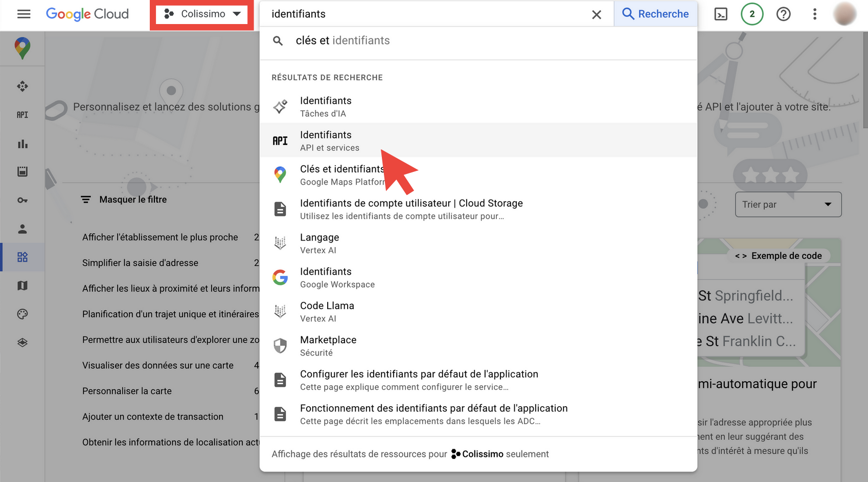Open Identifiants Google Workspace result
This screenshot has width=868, height=482.
478,277
